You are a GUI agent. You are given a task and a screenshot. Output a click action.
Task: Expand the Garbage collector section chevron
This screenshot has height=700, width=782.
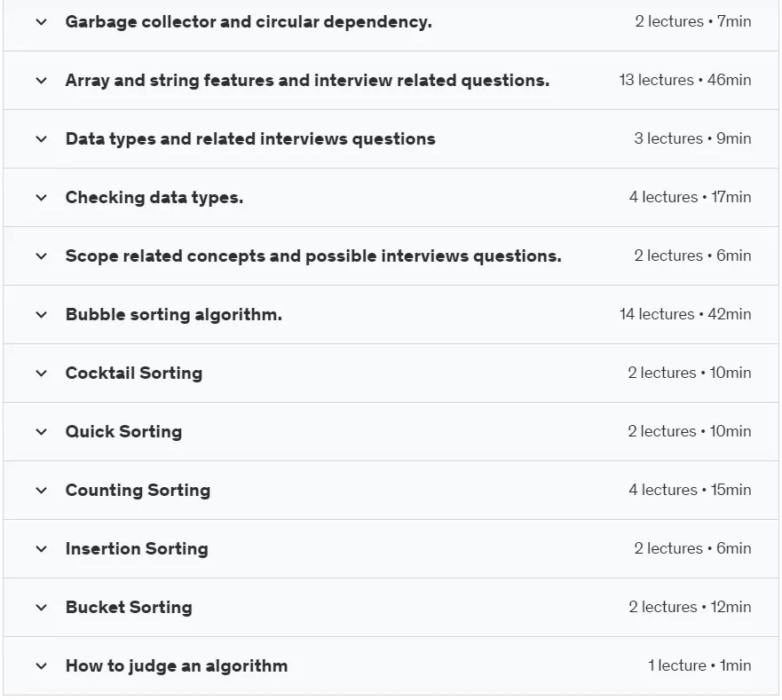[42, 22]
